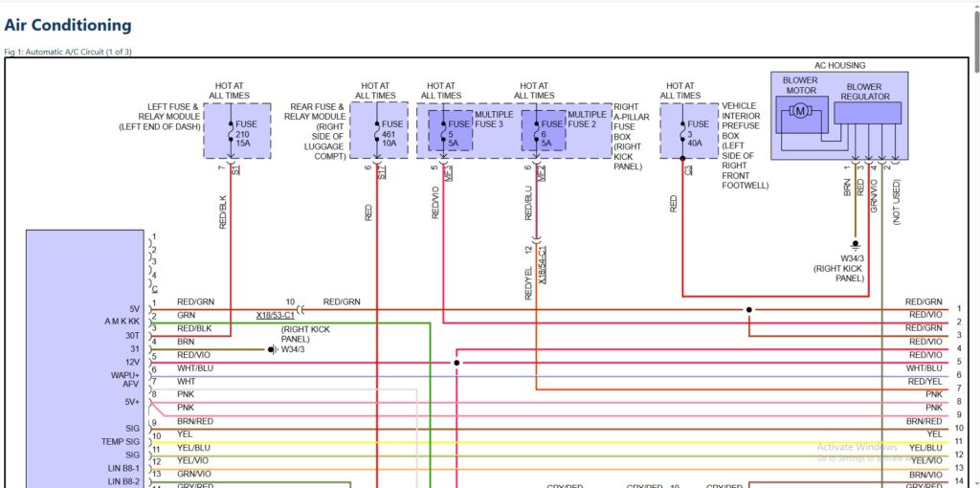Viewport: 980px width, 488px height.
Task: Click the 'FUSE 3 40A' text
Action: pos(698,134)
